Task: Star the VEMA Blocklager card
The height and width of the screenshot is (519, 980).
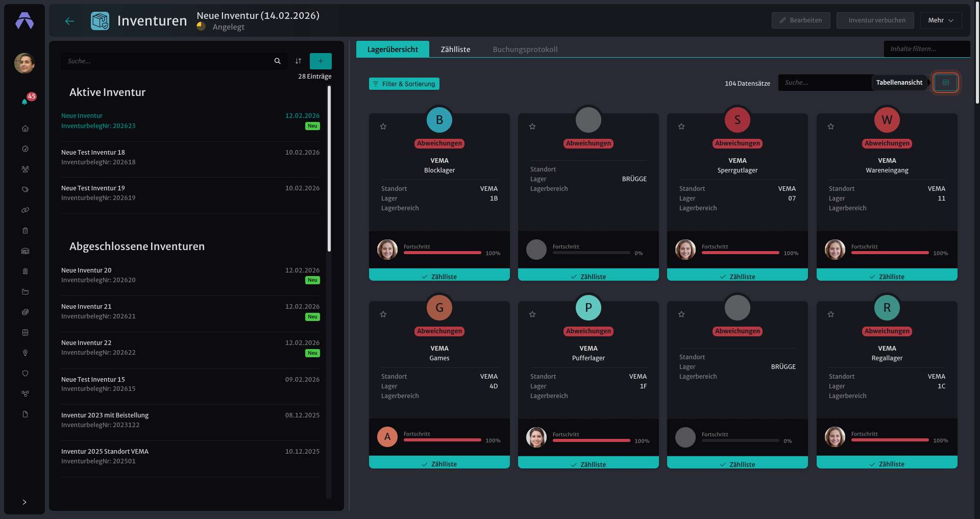Action: coord(383,127)
